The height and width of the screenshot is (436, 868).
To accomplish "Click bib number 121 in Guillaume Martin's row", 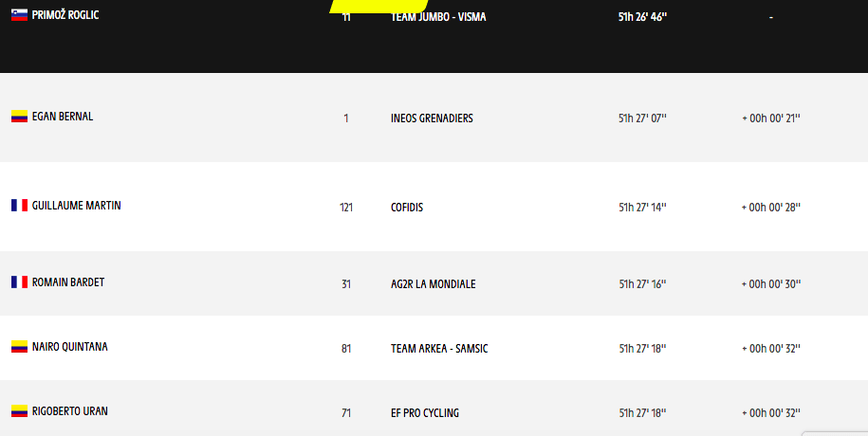I will click(x=346, y=208).
